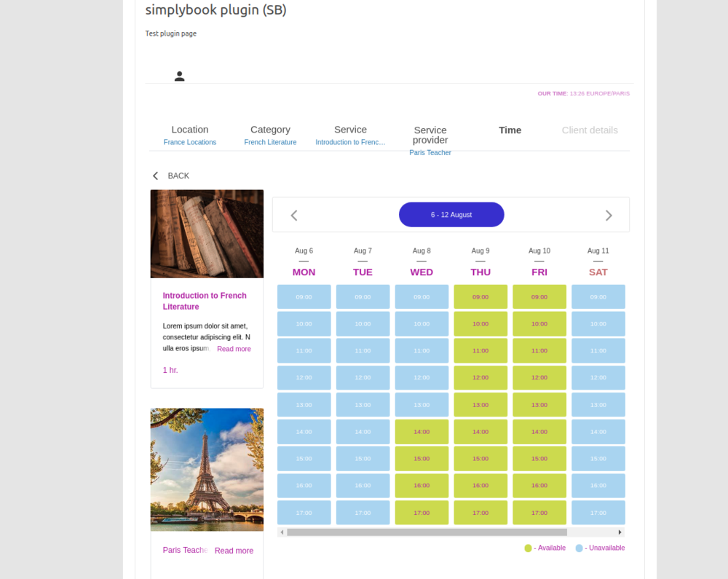Go to previous week with left chevron
The height and width of the screenshot is (579, 728).
click(294, 215)
